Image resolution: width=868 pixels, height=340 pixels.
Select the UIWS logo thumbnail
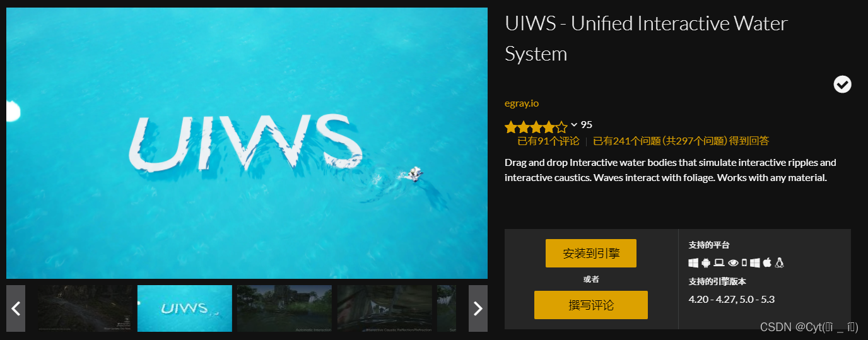pos(185,308)
